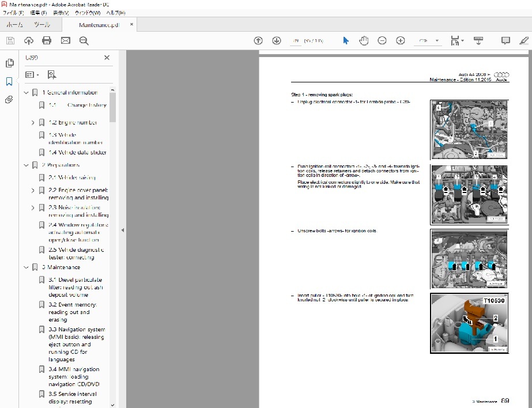Screen dimensions: 532x408
Task: Click the read mode keyboard icon
Action: click(478, 41)
